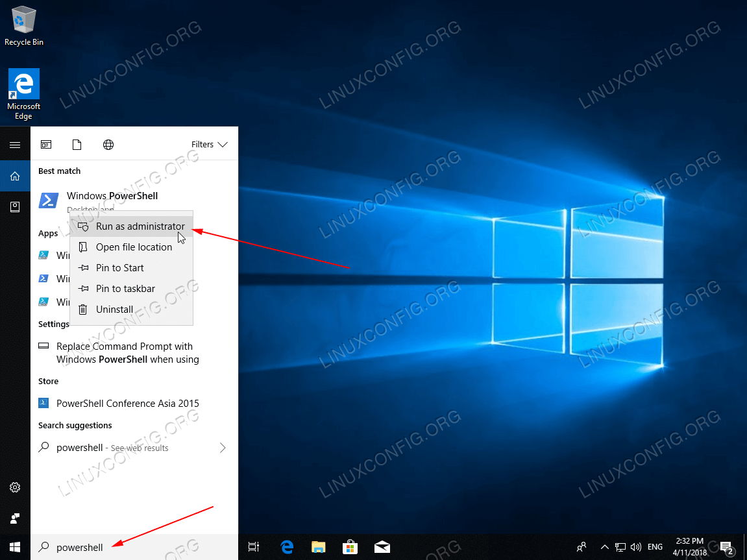Show hidden system tray icons
This screenshot has height=560, width=747.
[605, 547]
